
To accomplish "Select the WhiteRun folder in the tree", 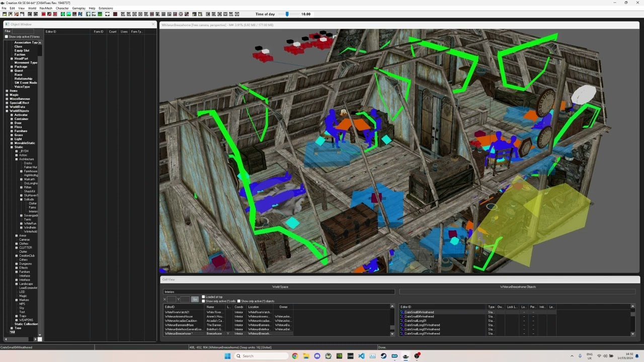I will pyautogui.click(x=30, y=224).
